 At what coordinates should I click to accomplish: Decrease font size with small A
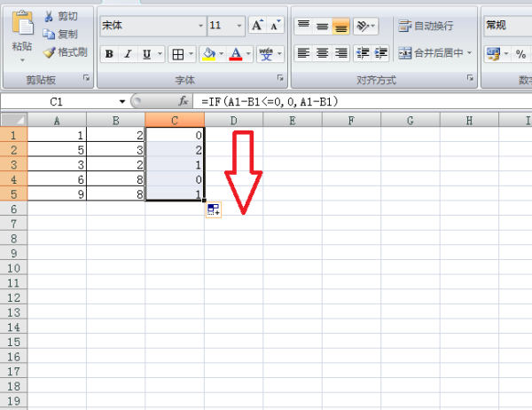point(275,25)
